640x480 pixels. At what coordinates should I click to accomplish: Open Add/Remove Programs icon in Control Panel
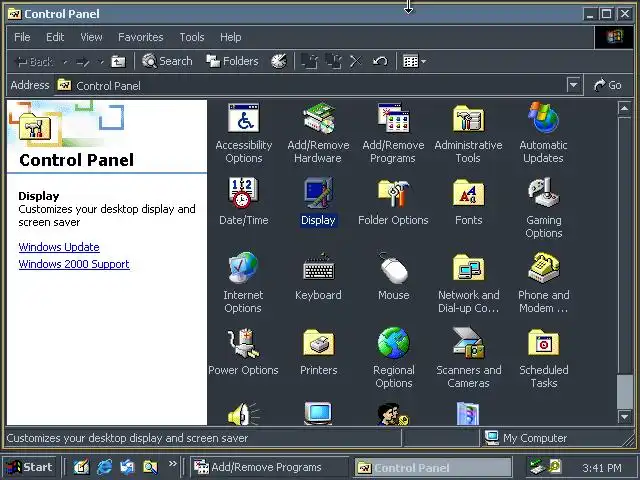pos(393,133)
